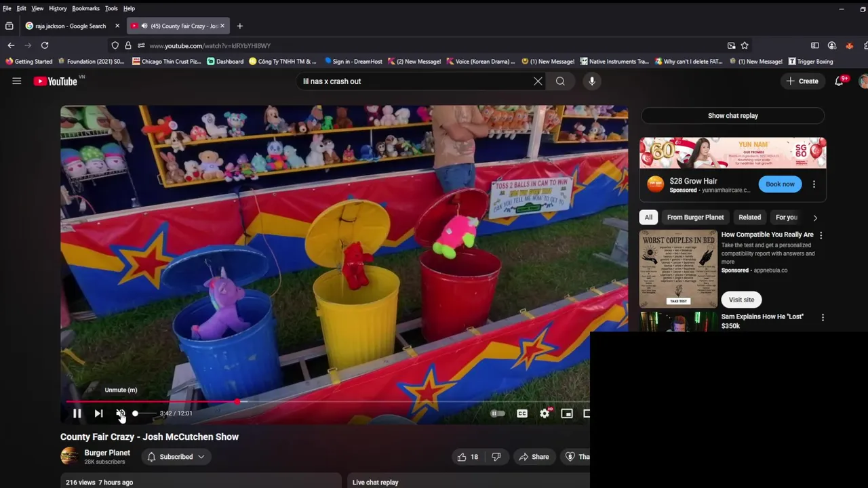The width and height of the screenshot is (868, 488).
Task: Select From Burger Planet chip
Action: point(695,218)
